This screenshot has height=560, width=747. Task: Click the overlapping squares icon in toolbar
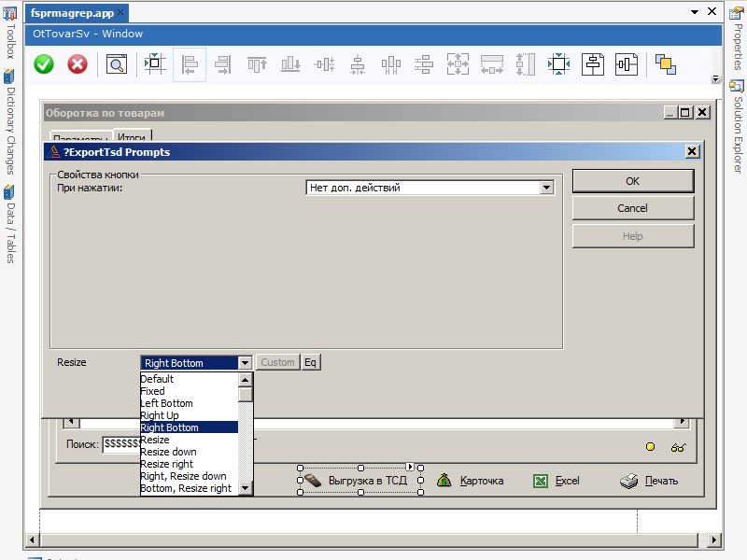tap(665, 63)
